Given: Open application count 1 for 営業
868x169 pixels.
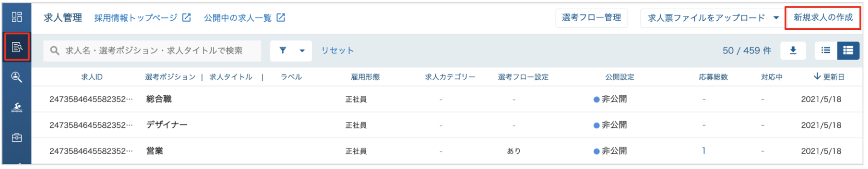Looking at the screenshot, I should click(x=704, y=150).
